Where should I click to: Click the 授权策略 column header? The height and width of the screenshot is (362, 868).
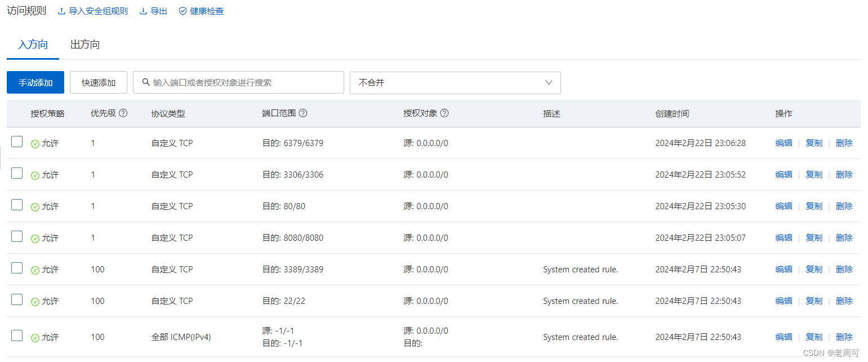[x=48, y=113]
